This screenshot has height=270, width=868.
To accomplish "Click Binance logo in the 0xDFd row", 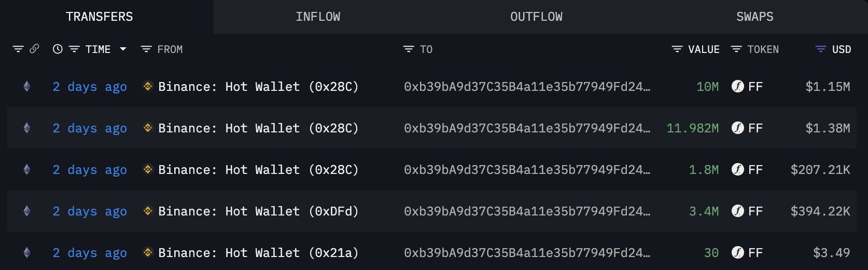I will [x=148, y=211].
